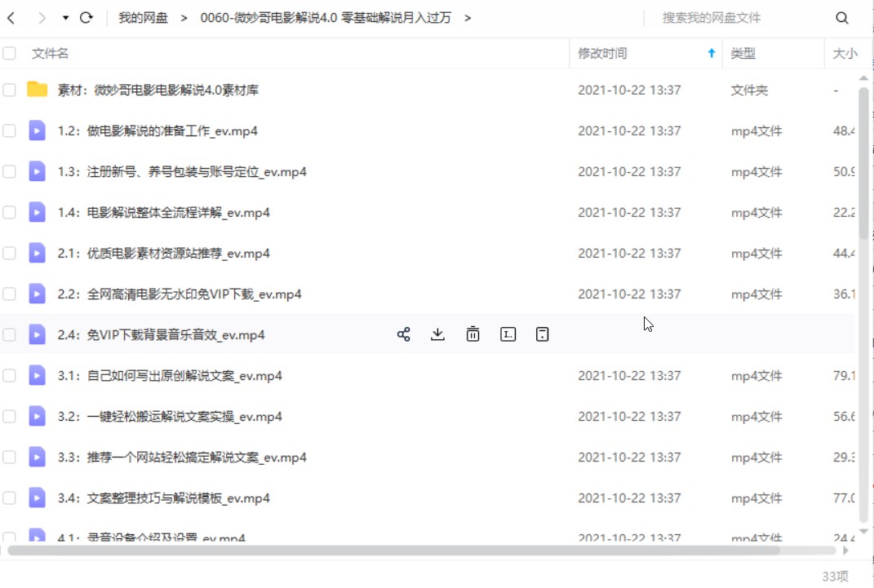
Task: Delete the 2.4 file via trash icon
Action: (x=472, y=334)
